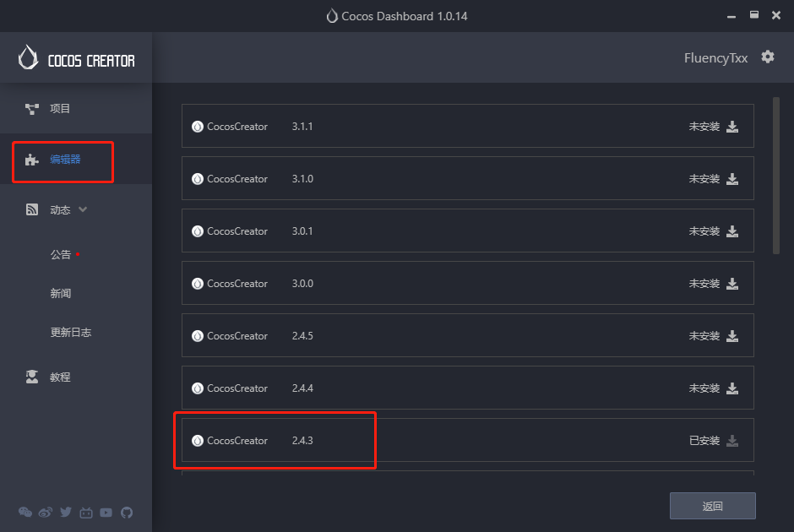Click the logo beside CocosCreator 3.1.0

(x=198, y=179)
